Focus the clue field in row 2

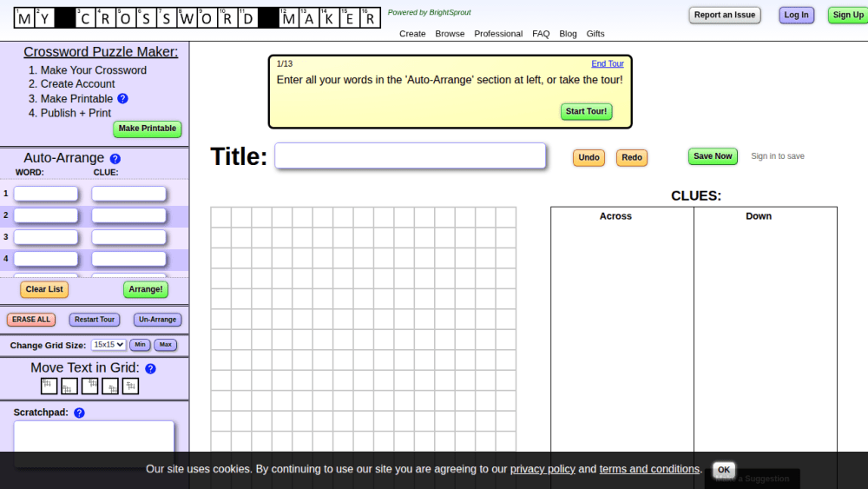click(x=129, y=215)
